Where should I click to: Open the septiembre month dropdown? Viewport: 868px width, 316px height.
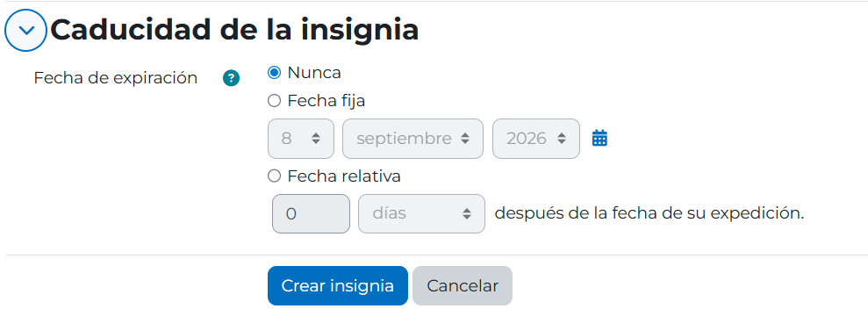coord(413,139)
